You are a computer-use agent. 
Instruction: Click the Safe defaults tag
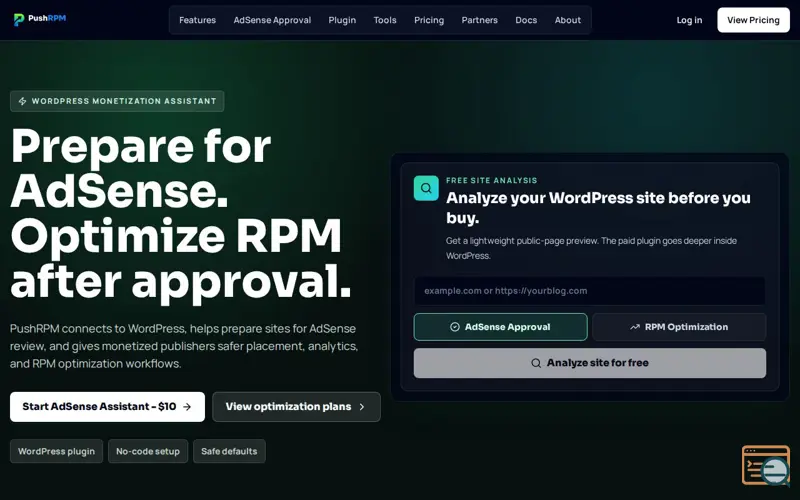pos(229,451)
